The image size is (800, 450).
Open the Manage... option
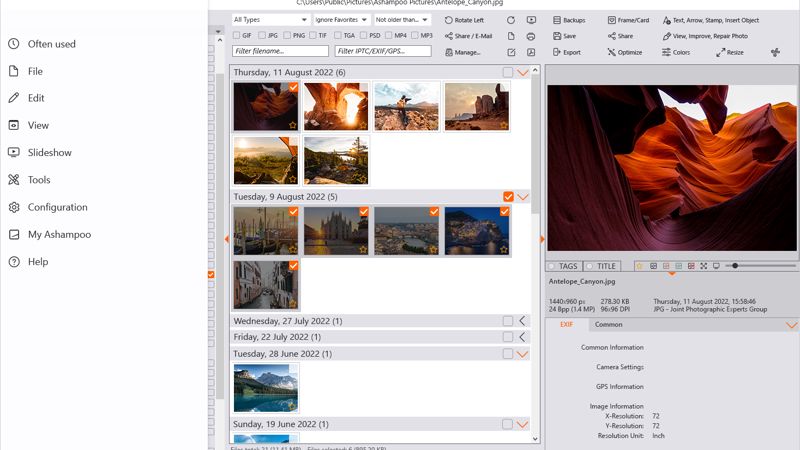462,52
